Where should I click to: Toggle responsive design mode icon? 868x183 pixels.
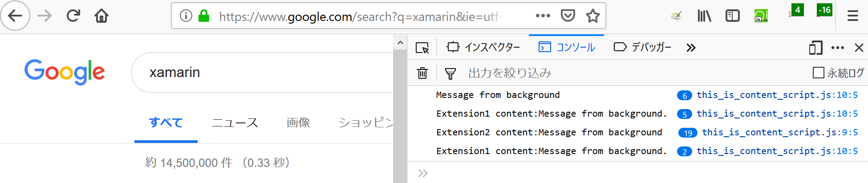click(x=815, y=48)
